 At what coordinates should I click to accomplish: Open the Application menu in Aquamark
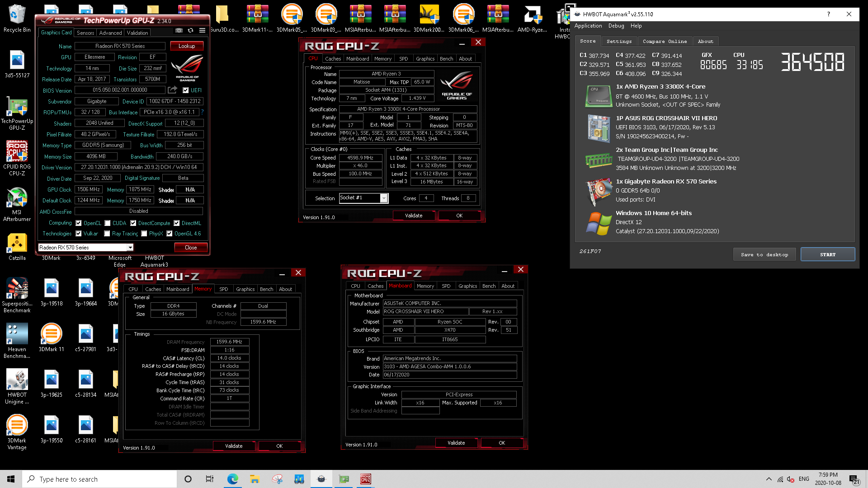click(x=588, y=26)
